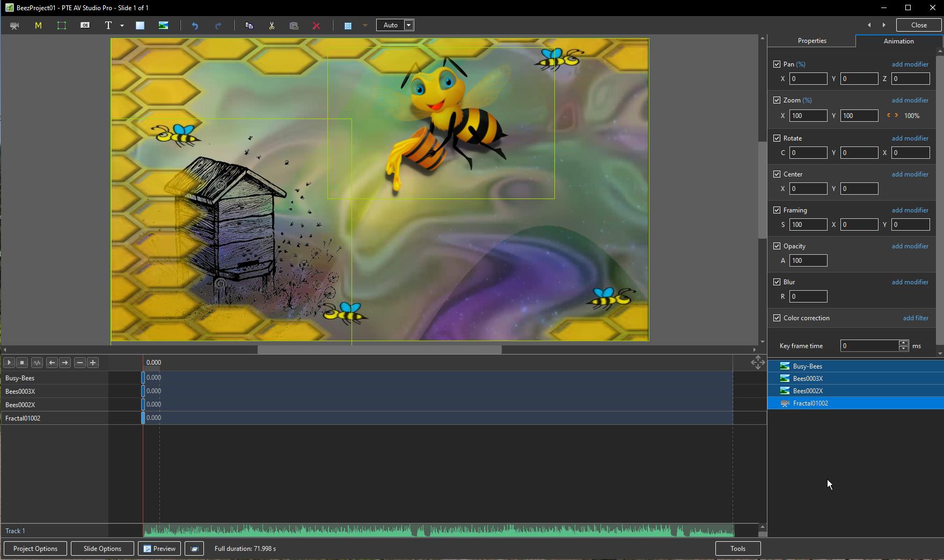Add a rectangle object
Screen dimensions: 944x560
[x=140, y=25]
